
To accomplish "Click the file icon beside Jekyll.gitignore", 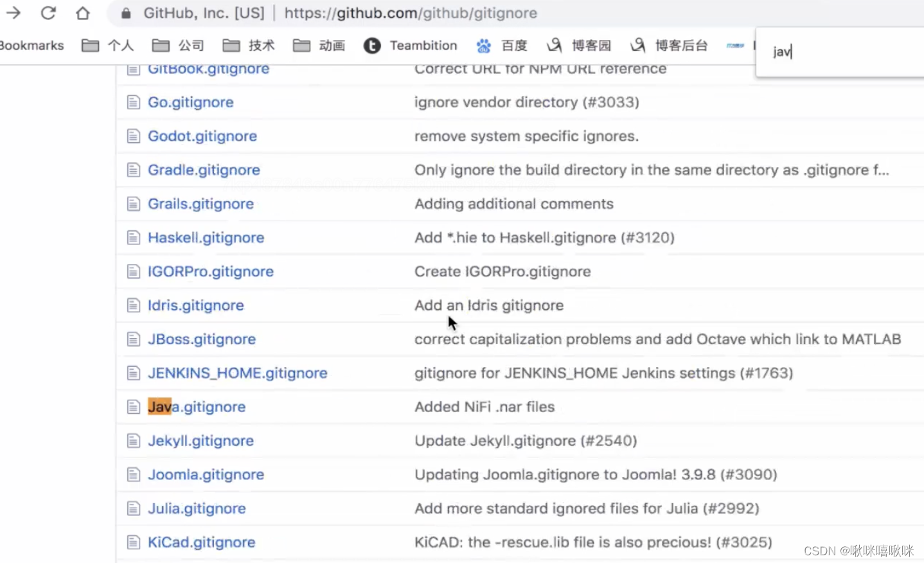I will pyautogui.click(x=134, y=441).
